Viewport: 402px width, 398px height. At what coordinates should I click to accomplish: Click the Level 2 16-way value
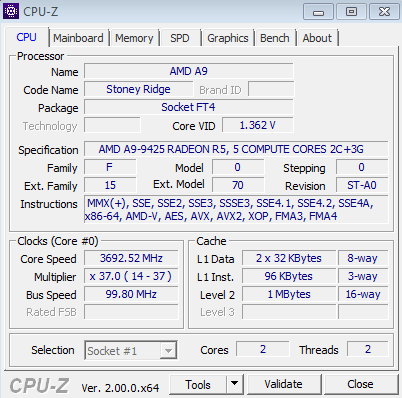[363, 294]
